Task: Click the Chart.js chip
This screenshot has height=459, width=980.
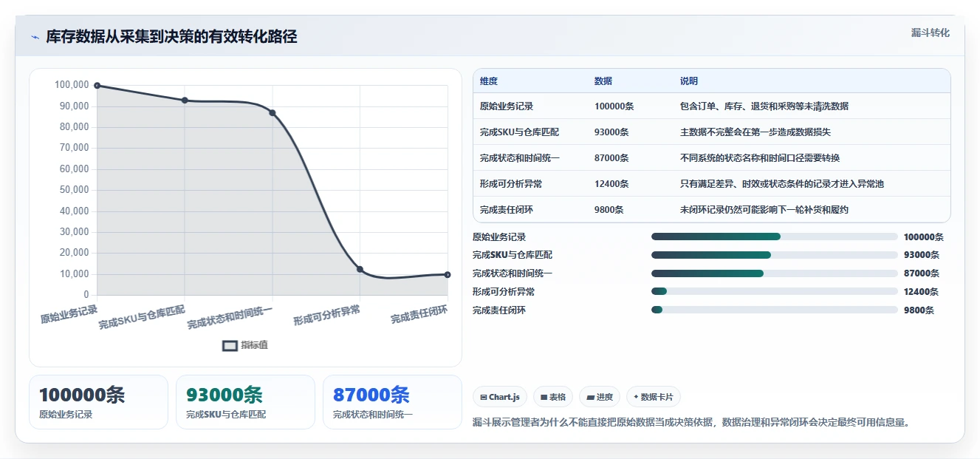Action: pos(500,397)
